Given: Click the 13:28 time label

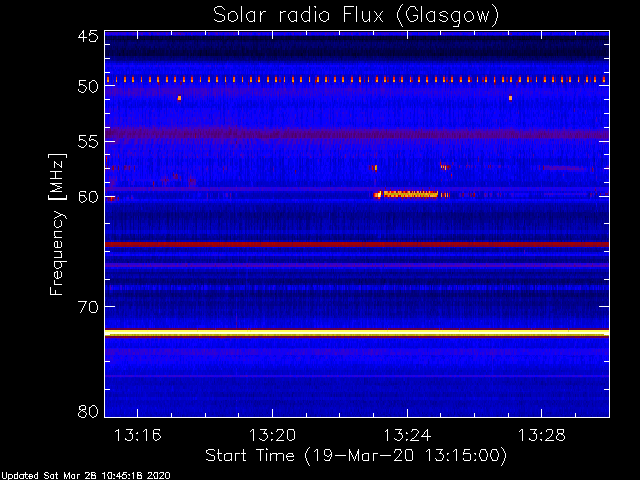Looking at the screenshot, I should [542, 435].
